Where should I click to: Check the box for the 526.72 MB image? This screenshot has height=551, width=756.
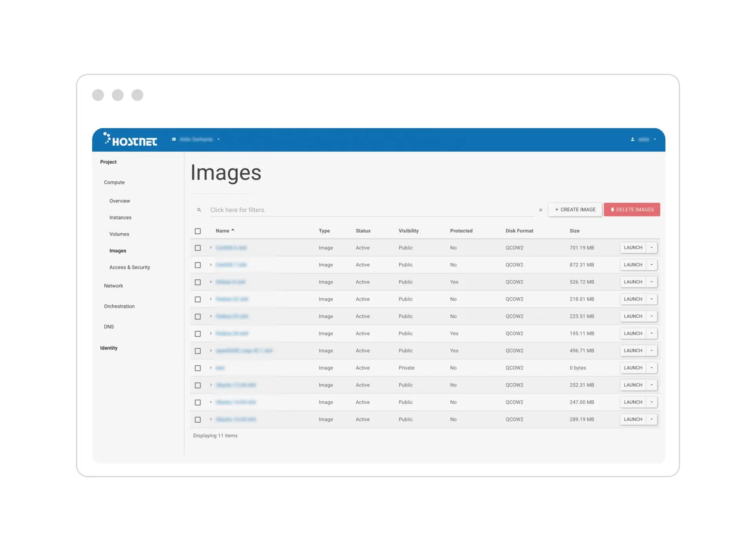click(x=198, y=282)
